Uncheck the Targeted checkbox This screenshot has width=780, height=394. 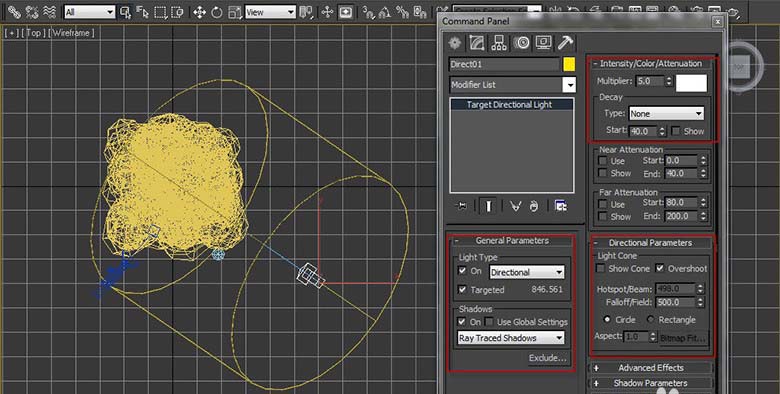[x=462, y=289]
